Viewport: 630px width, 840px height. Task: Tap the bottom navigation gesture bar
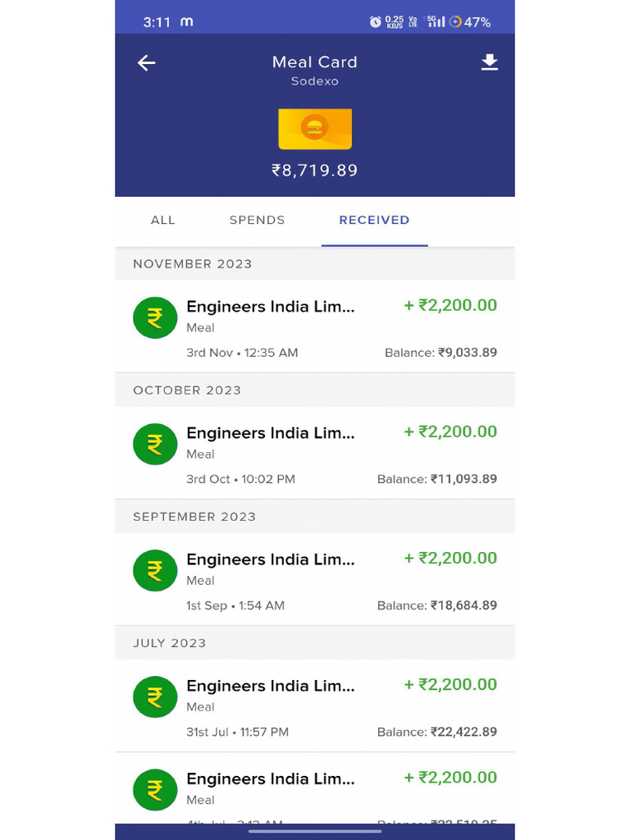click(315, 831)
